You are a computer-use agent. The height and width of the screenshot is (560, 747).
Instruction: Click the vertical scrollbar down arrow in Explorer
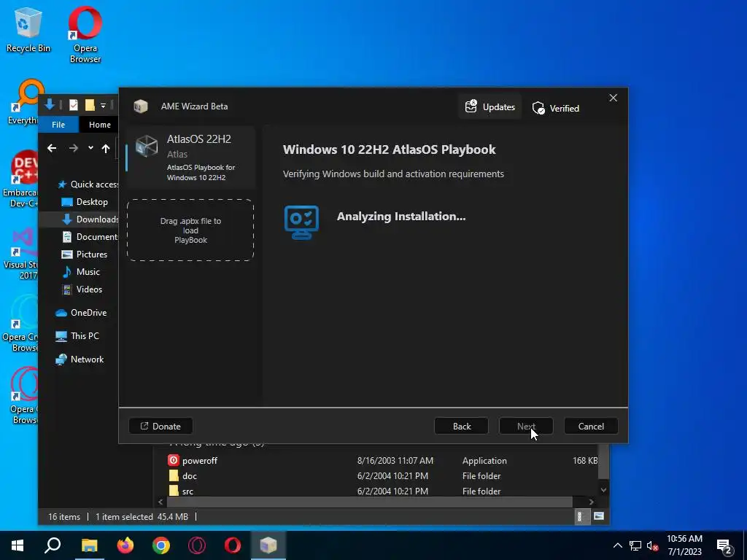603,490
